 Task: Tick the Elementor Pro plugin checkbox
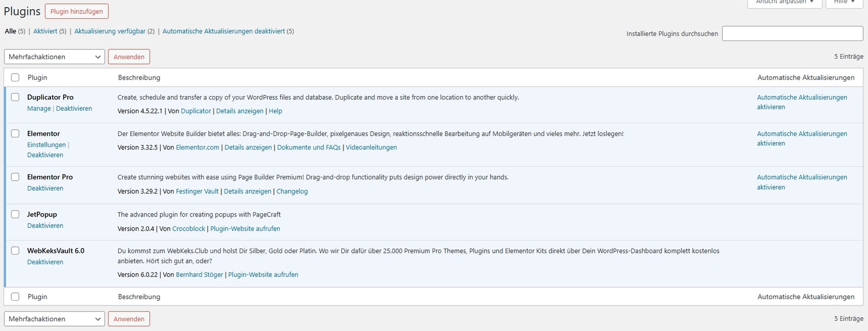[x=15, y=177]
